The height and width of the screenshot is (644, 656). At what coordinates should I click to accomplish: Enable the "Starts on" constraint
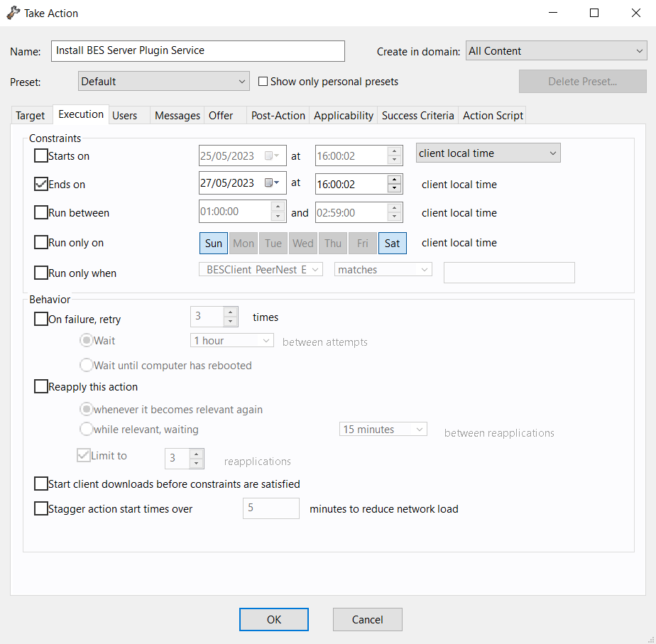[40, 155]
